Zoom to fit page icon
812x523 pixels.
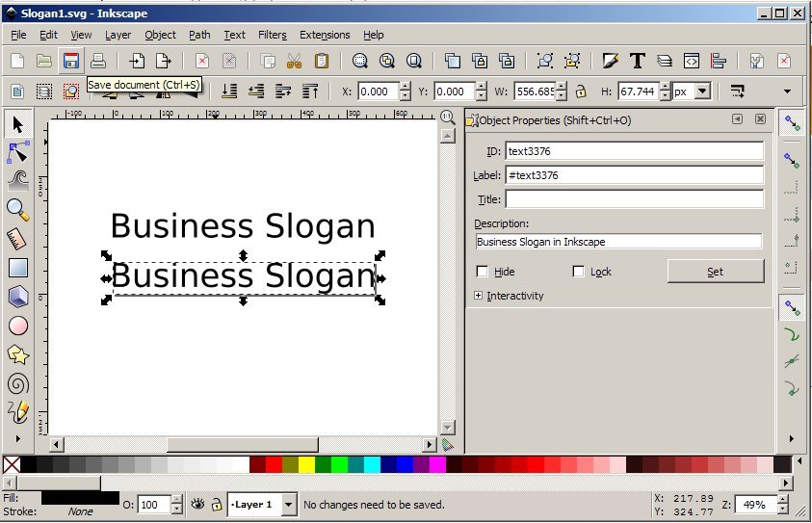pyautogui.click(x=414, y=61)
